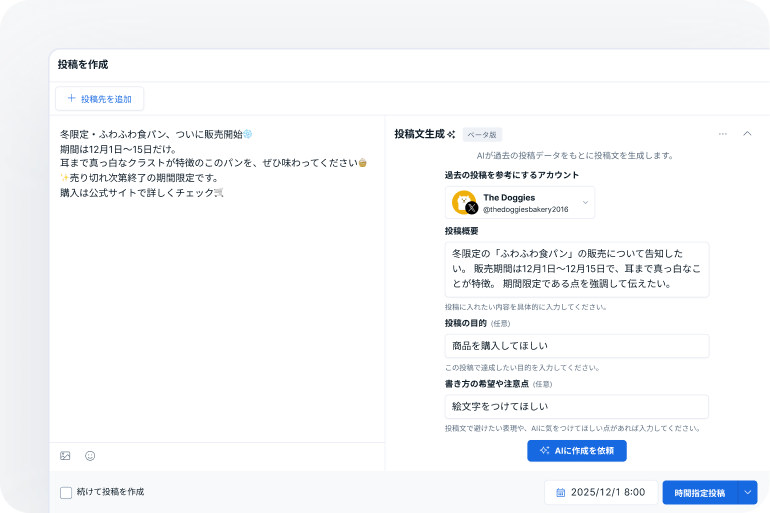
Task: Click into the 投稿概要 text area
Action: click(x=576, y=269)
